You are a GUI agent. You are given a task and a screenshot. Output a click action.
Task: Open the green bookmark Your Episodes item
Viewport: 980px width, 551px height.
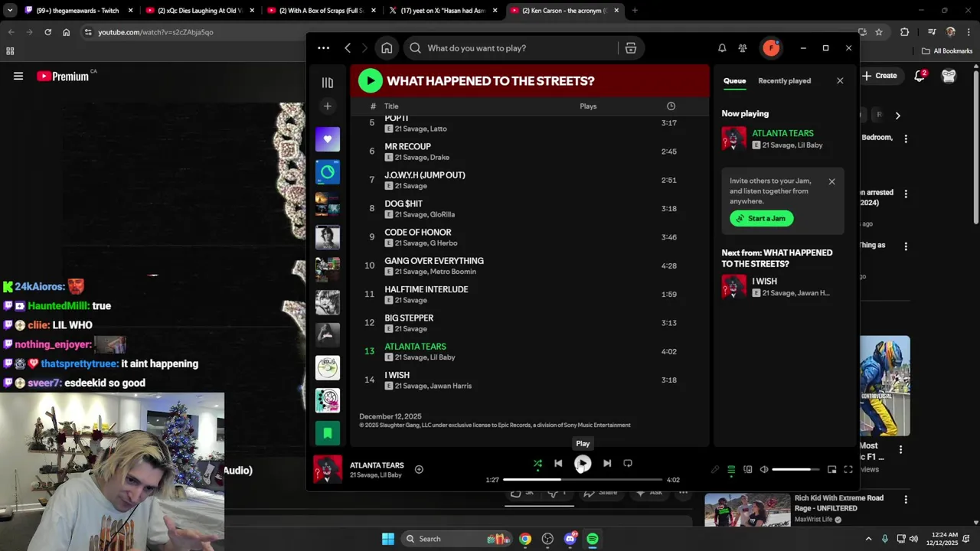(x=328, y=433)
